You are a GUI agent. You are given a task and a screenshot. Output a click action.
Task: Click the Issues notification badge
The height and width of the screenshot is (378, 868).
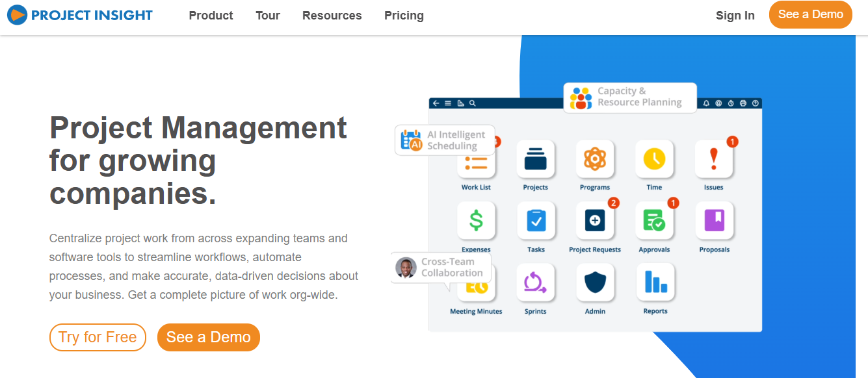[x=732, y=141]
